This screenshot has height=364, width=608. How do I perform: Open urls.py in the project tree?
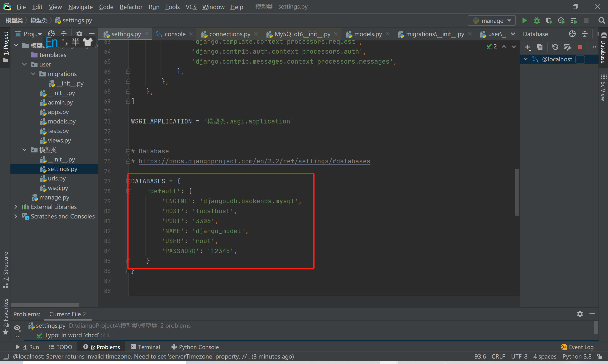[x=57, y=178]
